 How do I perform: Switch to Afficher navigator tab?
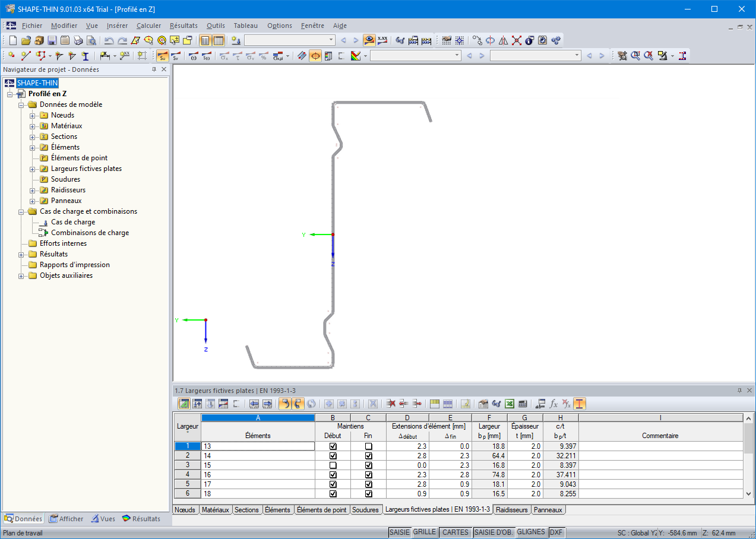(66, 518)
